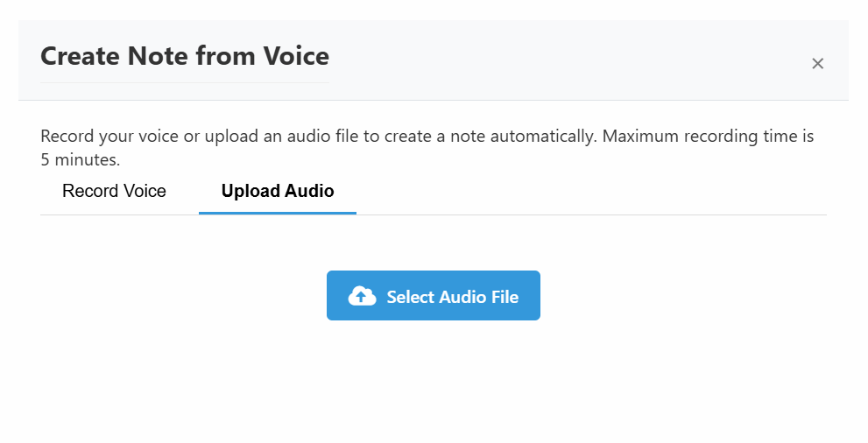Image resolution: width=868 pixels, height=443 pixels.
Task: Dismiss the dialog with the X icon
Action: pyautogui.click(x=817, y=64)
